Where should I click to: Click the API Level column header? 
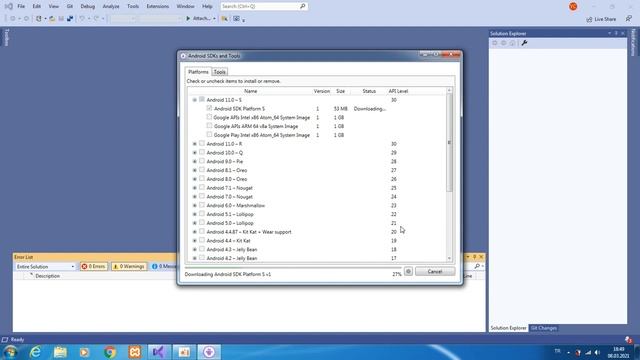(398, 91)
